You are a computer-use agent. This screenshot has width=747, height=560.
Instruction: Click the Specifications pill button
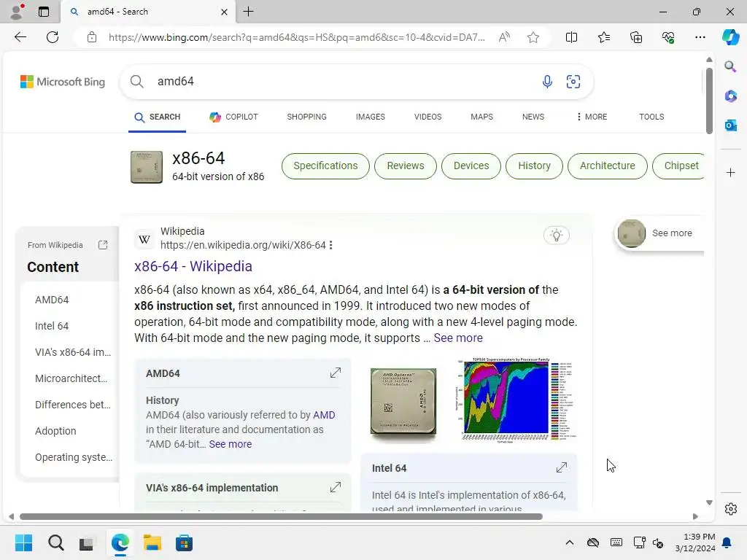tap(325, 166)
